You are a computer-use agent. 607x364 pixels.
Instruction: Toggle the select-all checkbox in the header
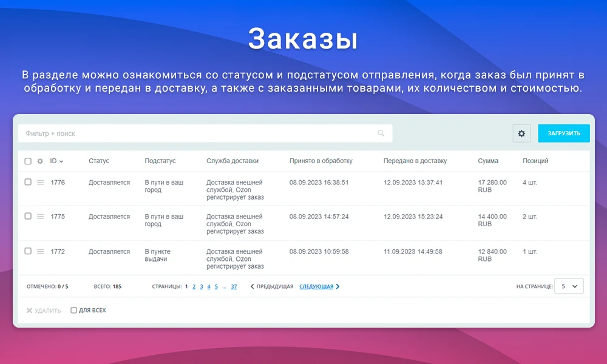tap(28, 161)
